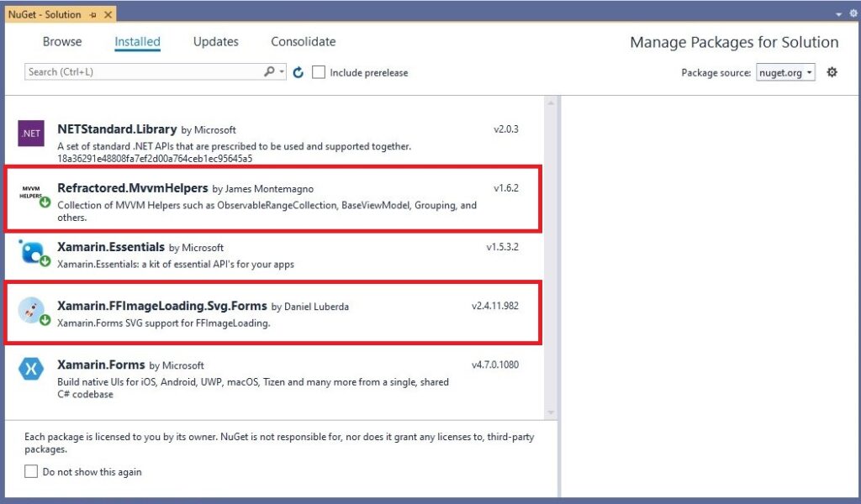
Task: Switch to the Installed tab
Action: click(x=137, y=42)
